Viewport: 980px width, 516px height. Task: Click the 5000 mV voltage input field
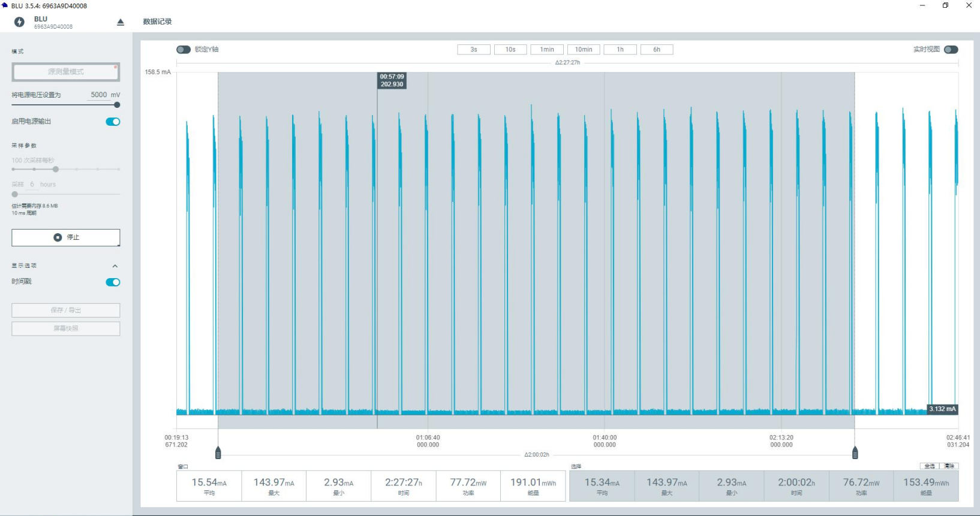point(99,95)
